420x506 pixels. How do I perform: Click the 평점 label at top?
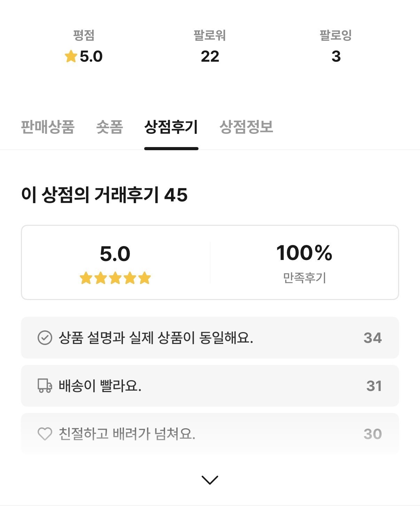pyautogui.click(x=84, y=35)
